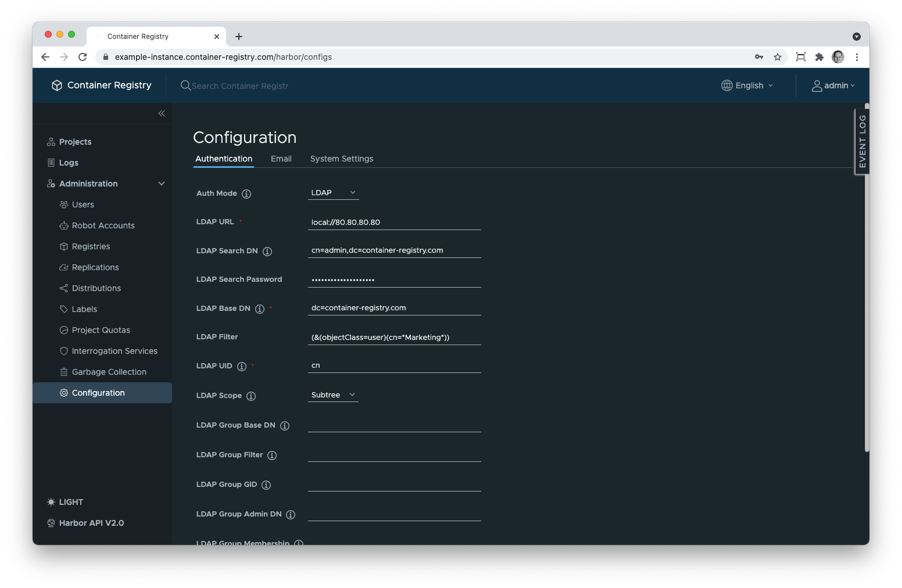The height and width of the screenshot is (588, 902).
Task: Open the LDAP Group Base DN info icon
Action: click(285, 426)
